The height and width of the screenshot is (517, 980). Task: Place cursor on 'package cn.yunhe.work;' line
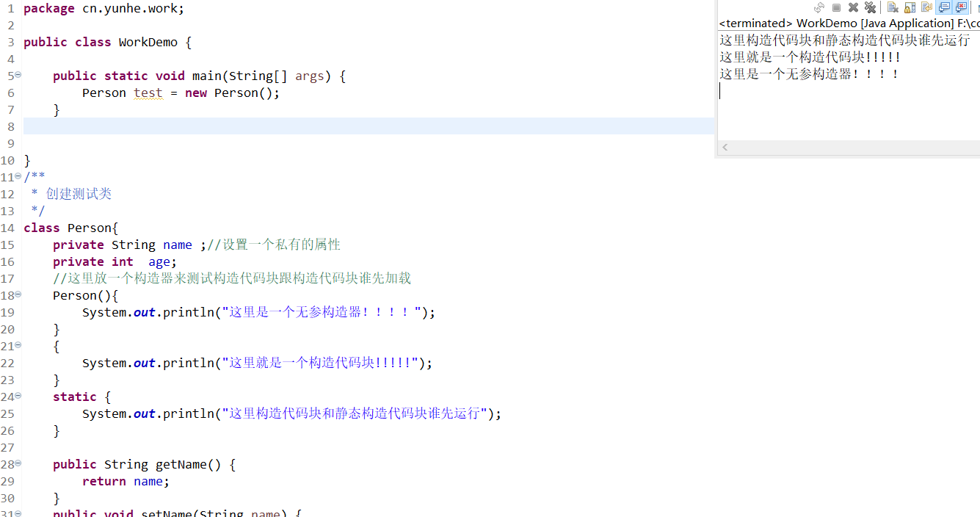(104, 9)
